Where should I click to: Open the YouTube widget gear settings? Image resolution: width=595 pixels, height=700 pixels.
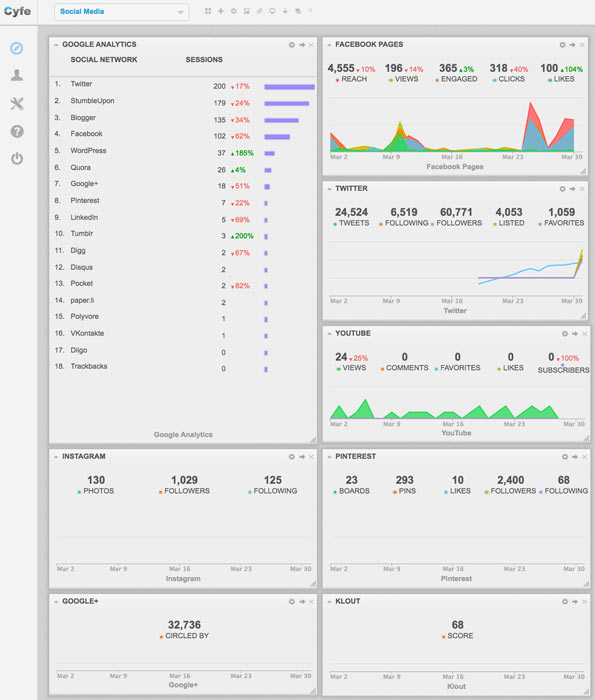pyautogui.click(x=565, y=333)
